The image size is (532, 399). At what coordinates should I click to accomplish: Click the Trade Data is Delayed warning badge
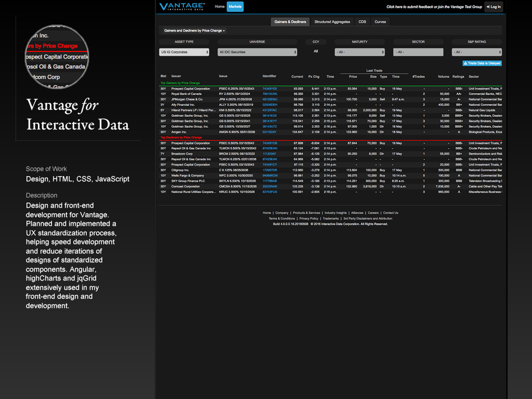click(x=482, y=63)
